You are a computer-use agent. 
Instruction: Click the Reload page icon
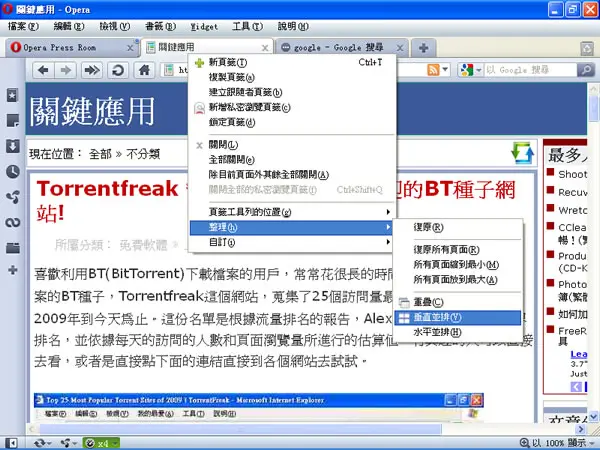point(118,70)
